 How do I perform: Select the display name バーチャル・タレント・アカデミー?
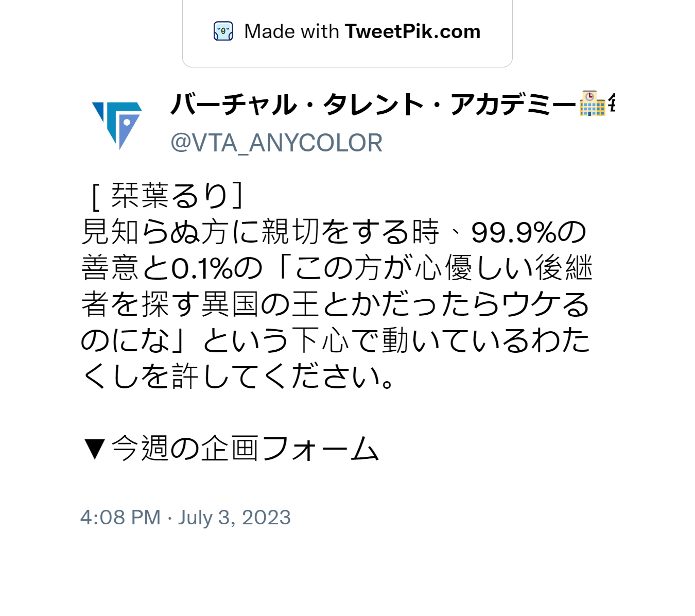[374, 104]
